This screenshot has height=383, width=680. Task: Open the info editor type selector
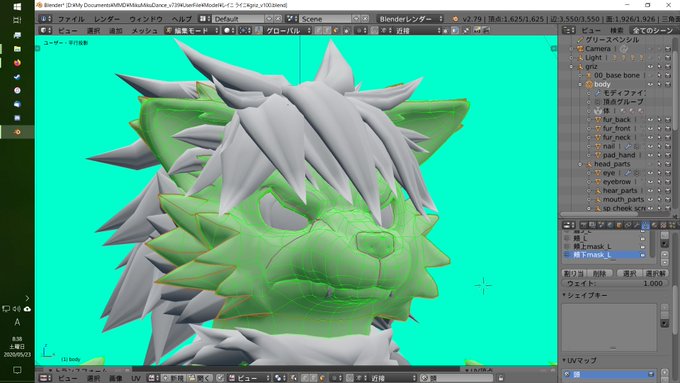45,19
